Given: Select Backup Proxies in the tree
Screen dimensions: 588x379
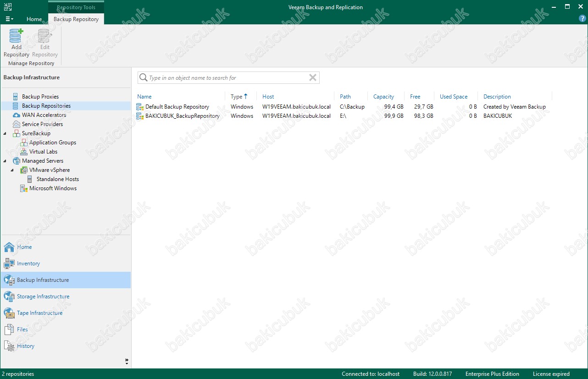Looking at the screenshot, I should pyautogui.click(x=40, y=97).
